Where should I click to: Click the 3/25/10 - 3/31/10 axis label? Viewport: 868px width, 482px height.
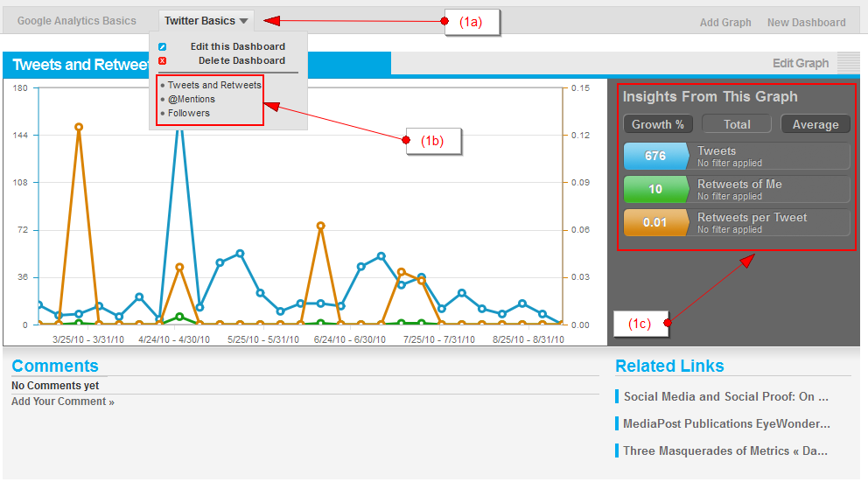click(x=88, y=339)
